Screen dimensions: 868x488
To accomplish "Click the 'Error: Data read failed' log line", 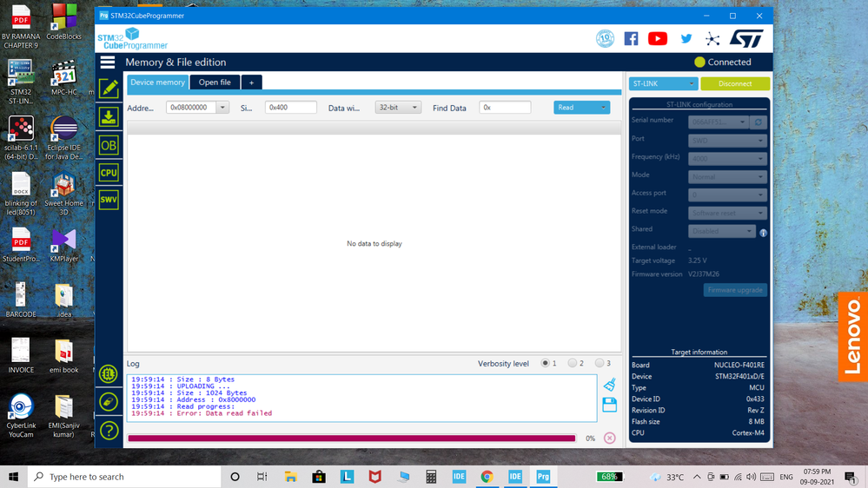I will click(x=202, y=413).
